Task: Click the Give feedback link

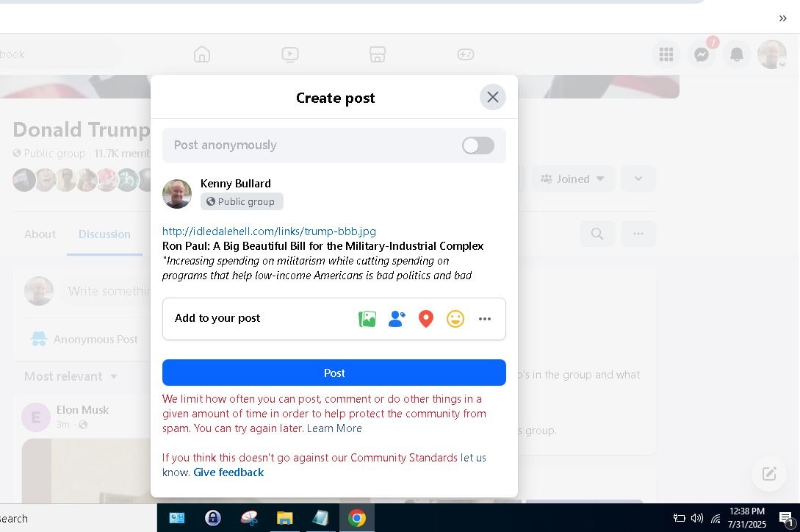Action: click(228, 472)
